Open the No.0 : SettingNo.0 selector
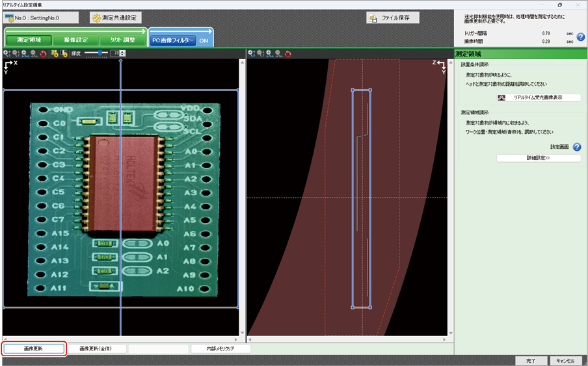 coord(41,18)
